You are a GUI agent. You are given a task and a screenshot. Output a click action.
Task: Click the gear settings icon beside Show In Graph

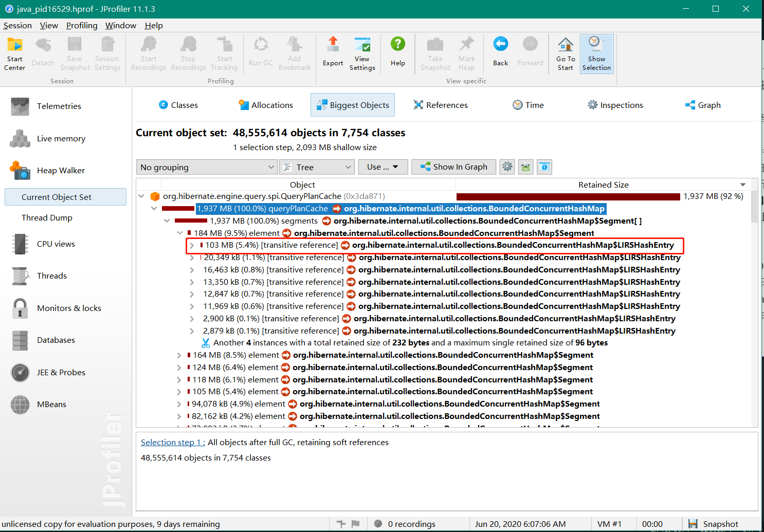[x=507, y=167]
